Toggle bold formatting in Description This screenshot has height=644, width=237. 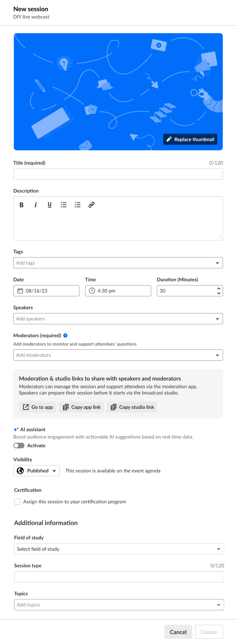tap(22, 205)
